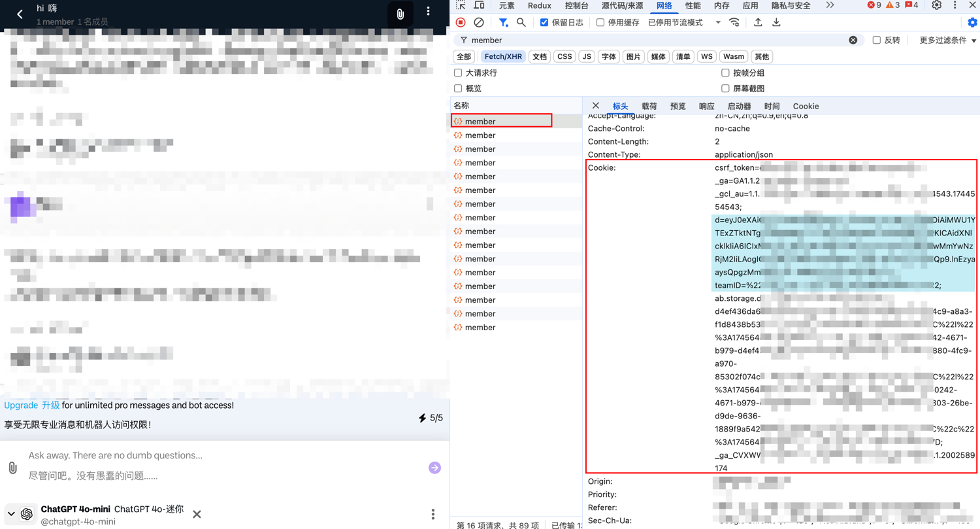Screen dimensions: 980x529
Task: Select the WS filter type
Action: pos(707,57)
